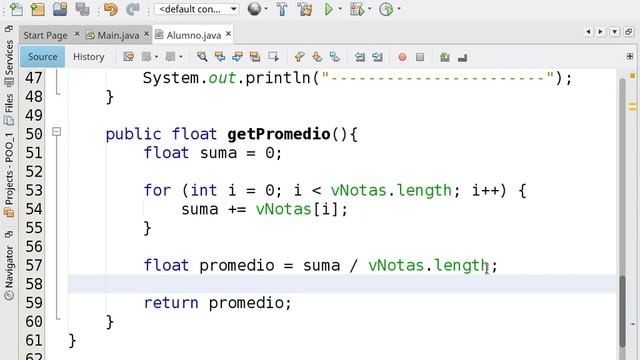Open the Navigator side panel
This screenshot has width=640, height=360.
tap(9, 273)
